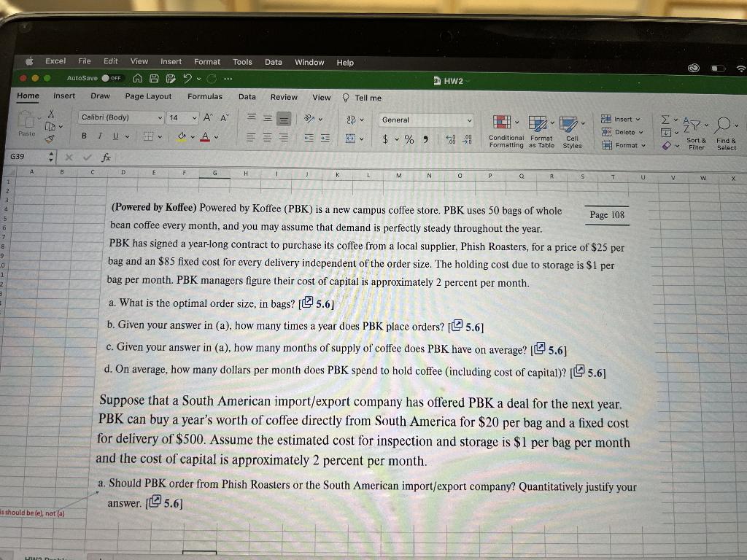Screen dimensions: 747x560
Task: Switch to the Review ribbon tab
Action: point(284,97)
